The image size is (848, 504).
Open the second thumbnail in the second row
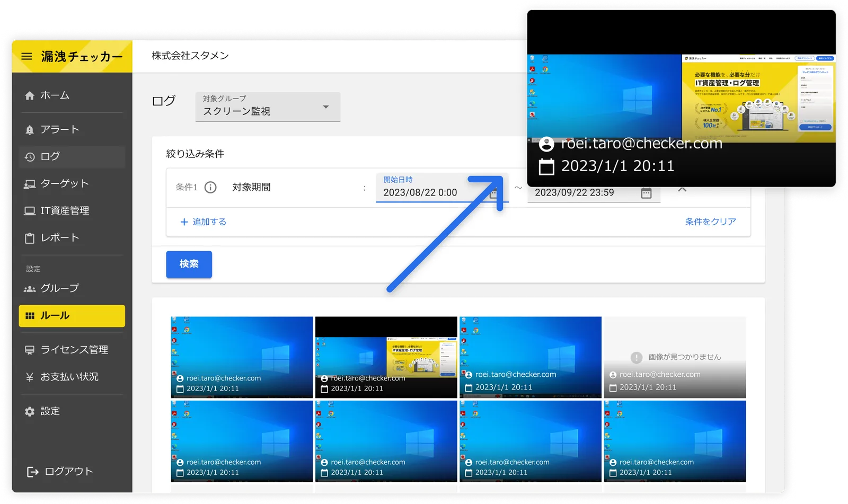tap(386, 441)
